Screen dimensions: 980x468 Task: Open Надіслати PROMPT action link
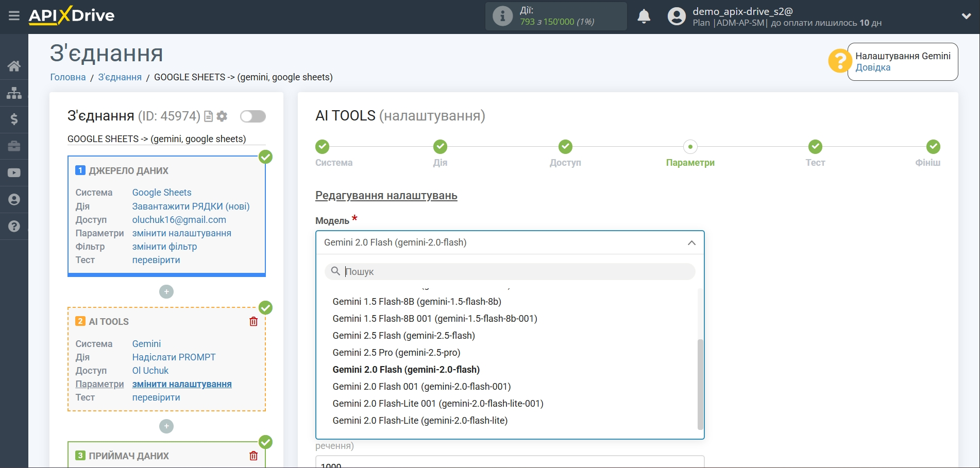click(x=174, y=357)
